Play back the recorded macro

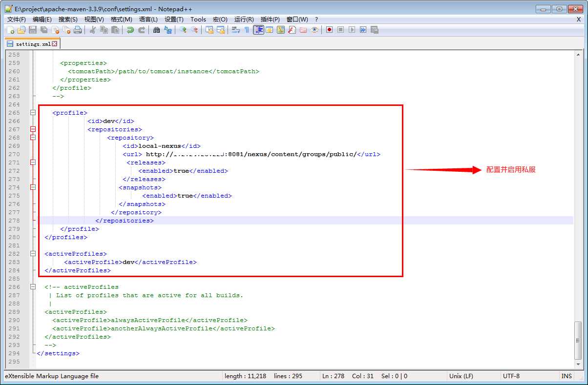(352, 30)
